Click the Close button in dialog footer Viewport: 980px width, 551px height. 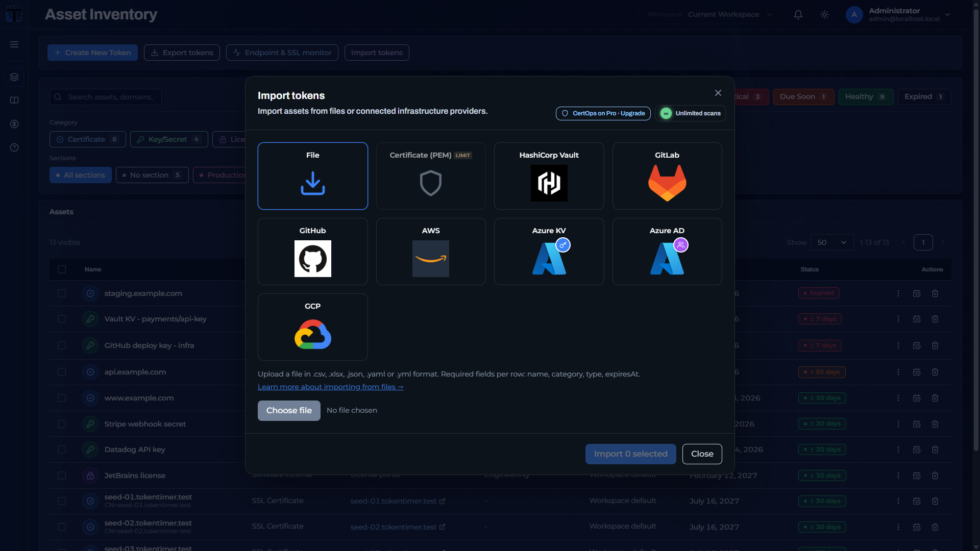click(702, 454)
